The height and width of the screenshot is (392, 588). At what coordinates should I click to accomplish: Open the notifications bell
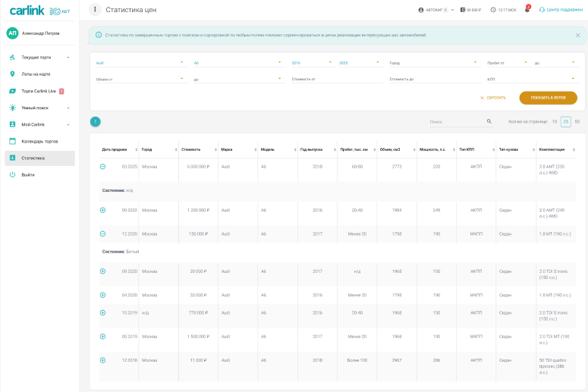click(x=527, y=10)
